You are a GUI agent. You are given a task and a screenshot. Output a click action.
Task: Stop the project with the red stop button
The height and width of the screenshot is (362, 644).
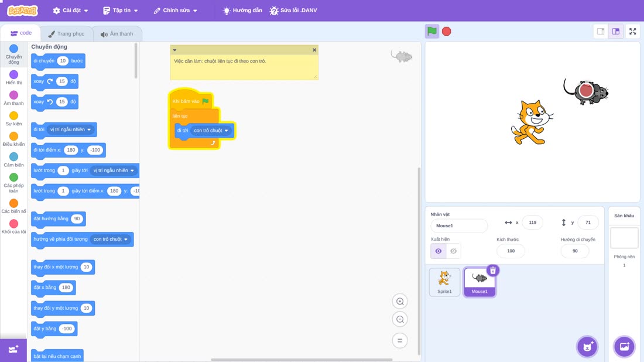click(447, 31)
